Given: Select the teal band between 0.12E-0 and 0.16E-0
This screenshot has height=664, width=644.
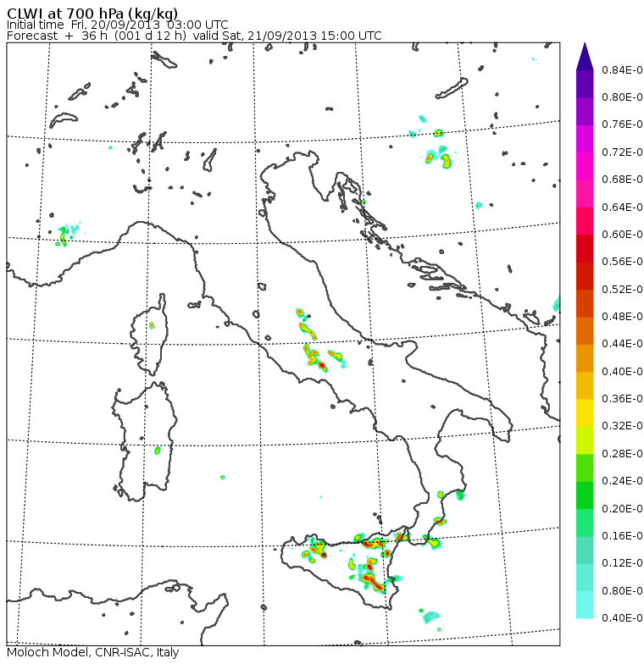Looking at the screenshot, I should [585, 551].
